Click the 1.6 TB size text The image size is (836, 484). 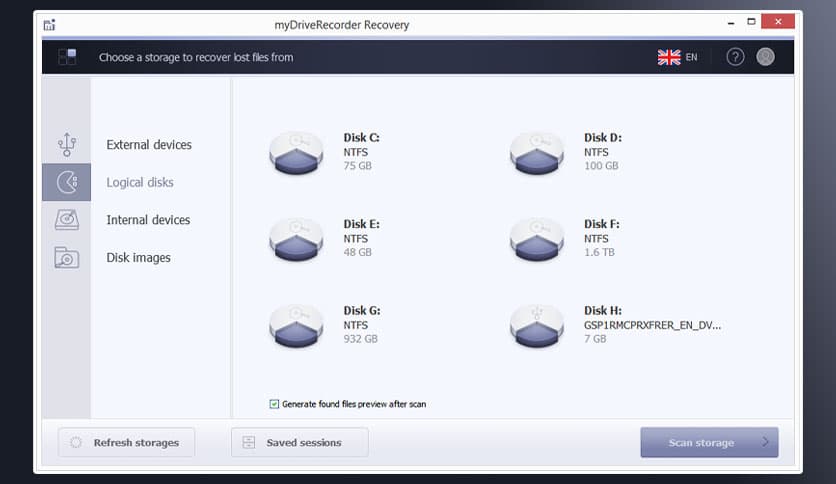click(599, 252)
